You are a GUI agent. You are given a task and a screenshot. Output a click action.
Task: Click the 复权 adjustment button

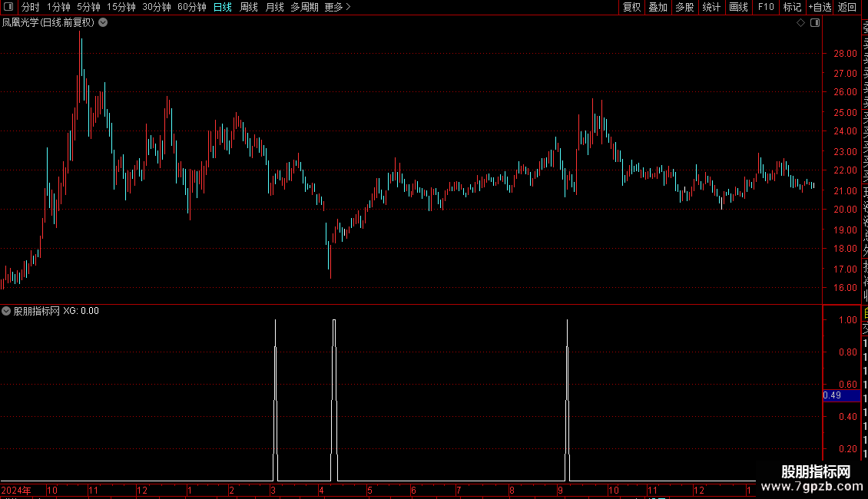click(x=631, y=7)
